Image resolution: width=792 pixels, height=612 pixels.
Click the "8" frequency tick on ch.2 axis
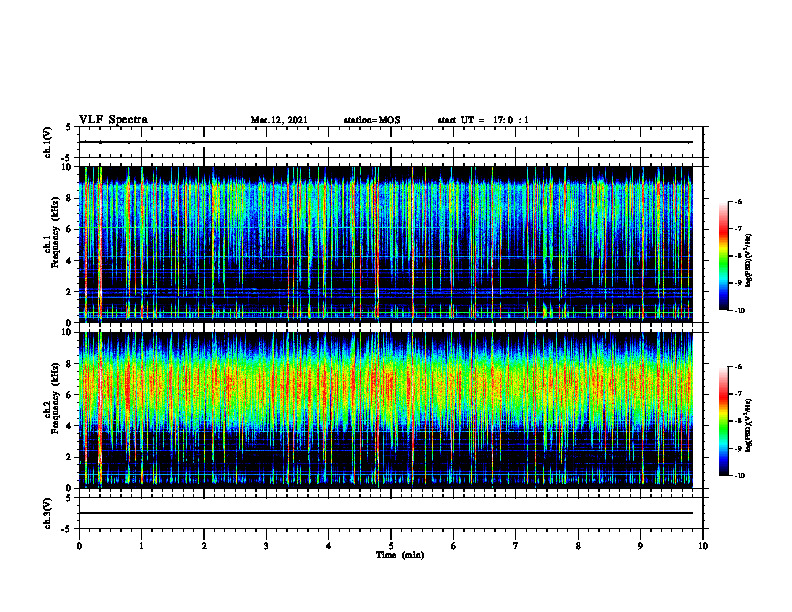point(71,364)
